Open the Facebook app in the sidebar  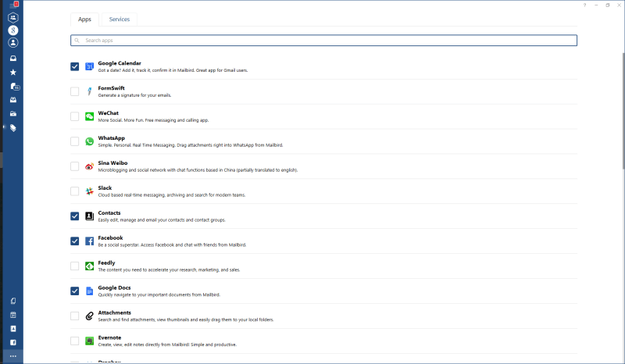click(x=13, y=342)
